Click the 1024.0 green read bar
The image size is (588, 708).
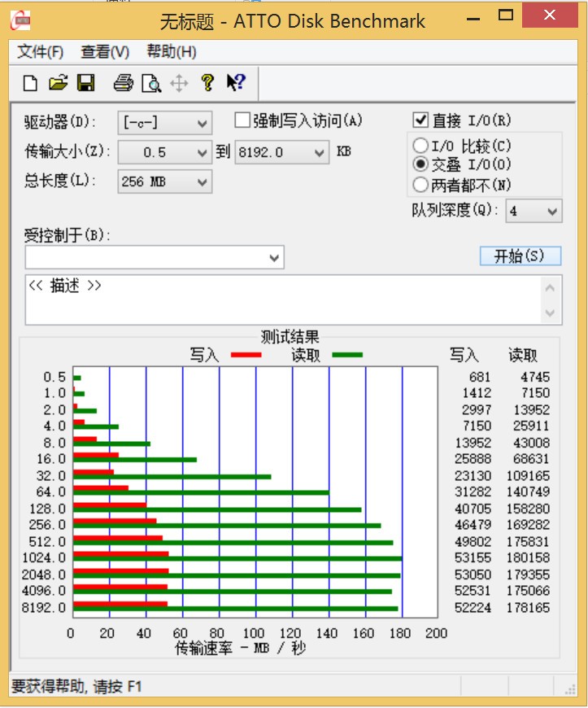tap(237, 559)
